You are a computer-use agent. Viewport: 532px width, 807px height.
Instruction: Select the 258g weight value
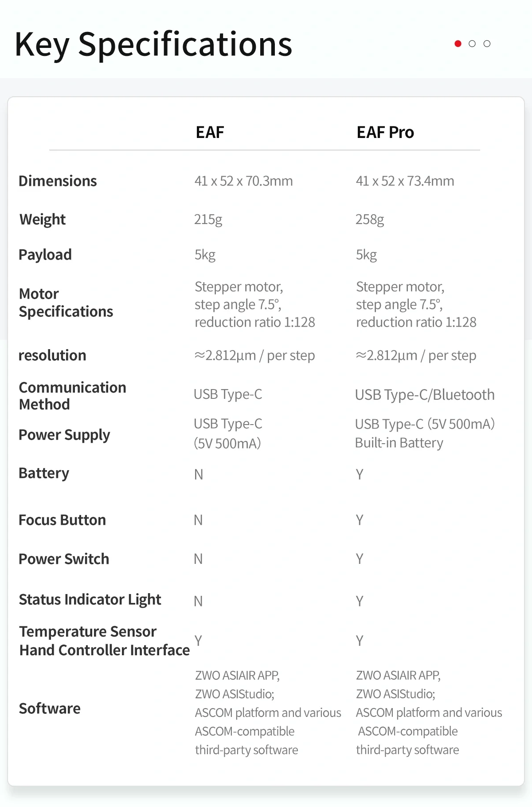[370, 219]
